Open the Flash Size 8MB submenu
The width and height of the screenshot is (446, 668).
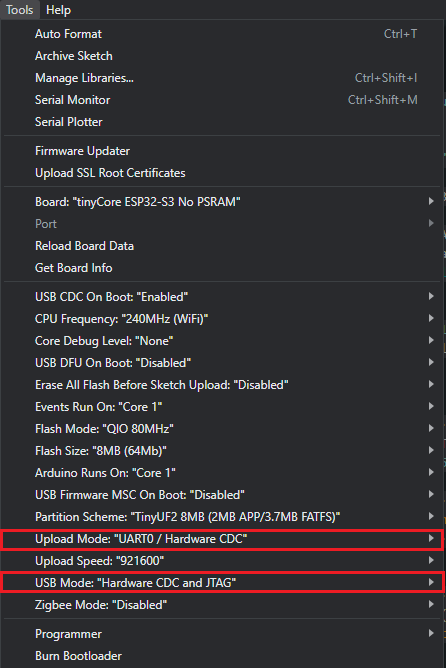[222, 451]
